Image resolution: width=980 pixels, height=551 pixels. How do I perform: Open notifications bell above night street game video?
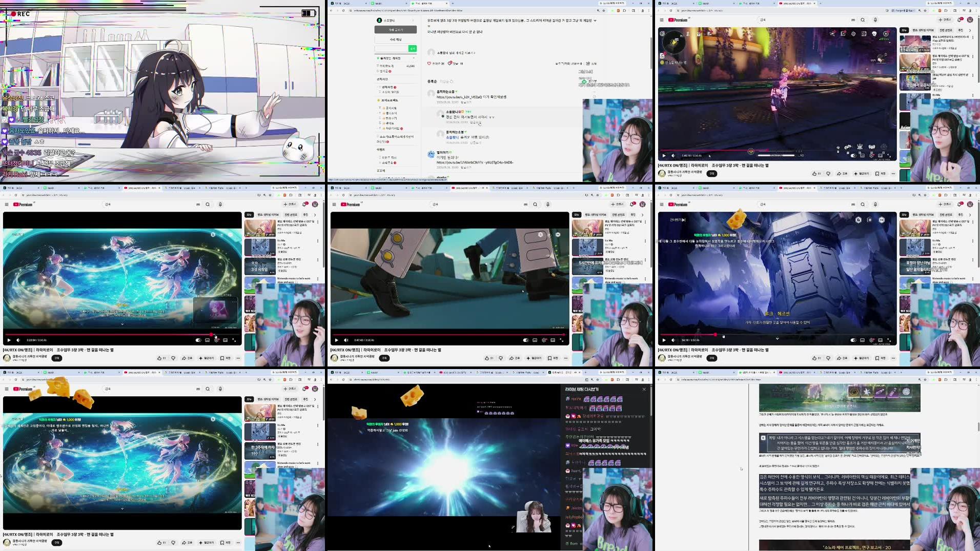click(959, 20)
